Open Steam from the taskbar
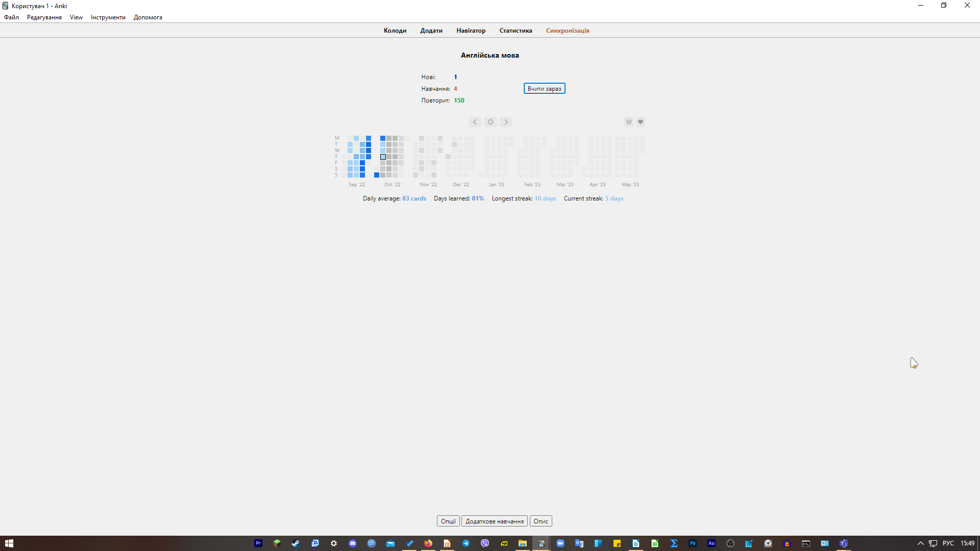 click(296, 543)
